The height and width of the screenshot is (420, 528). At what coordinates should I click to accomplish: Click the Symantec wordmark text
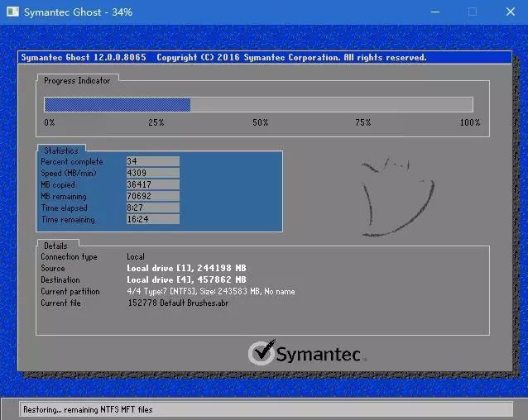coord(318,355)
